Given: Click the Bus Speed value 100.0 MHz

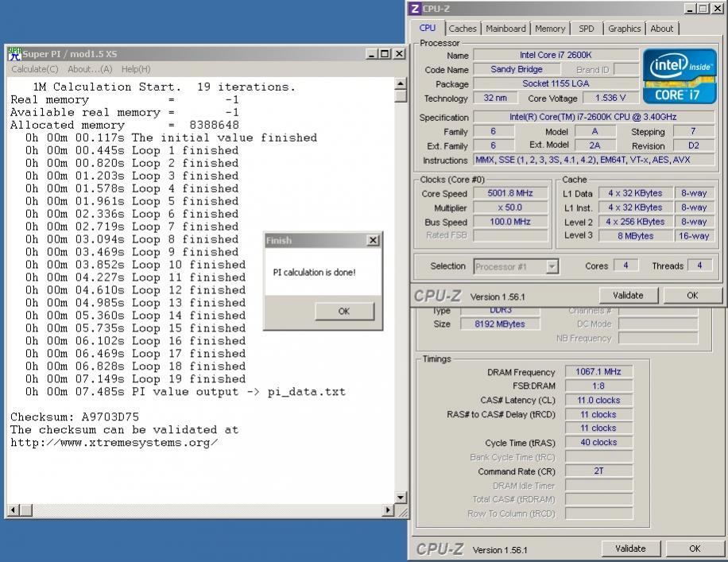Looking at the screenshot, I should coord(509,222).
